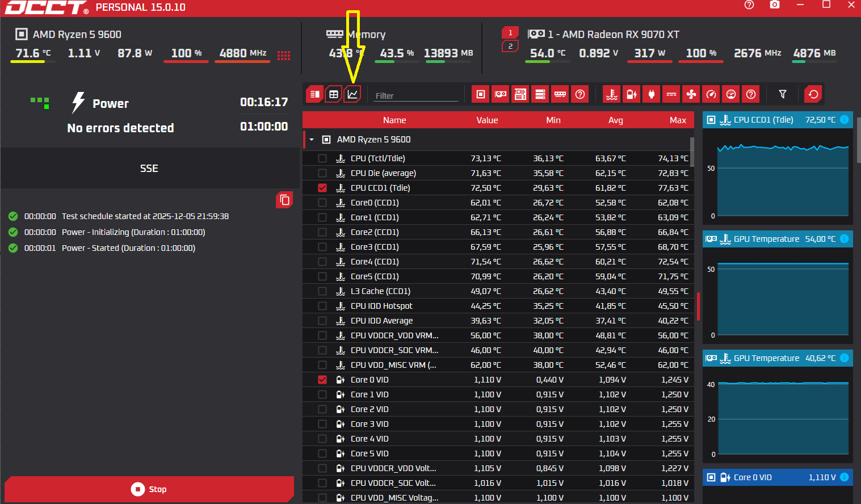The width and height of the screenshot is (861, 504).
Task: Click the funnel filter icon
Action: [x=783, y=94]
